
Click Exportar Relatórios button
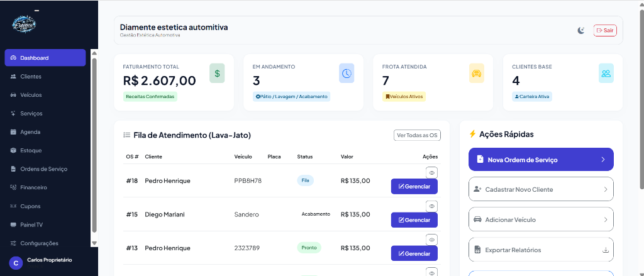click(541, 250)
